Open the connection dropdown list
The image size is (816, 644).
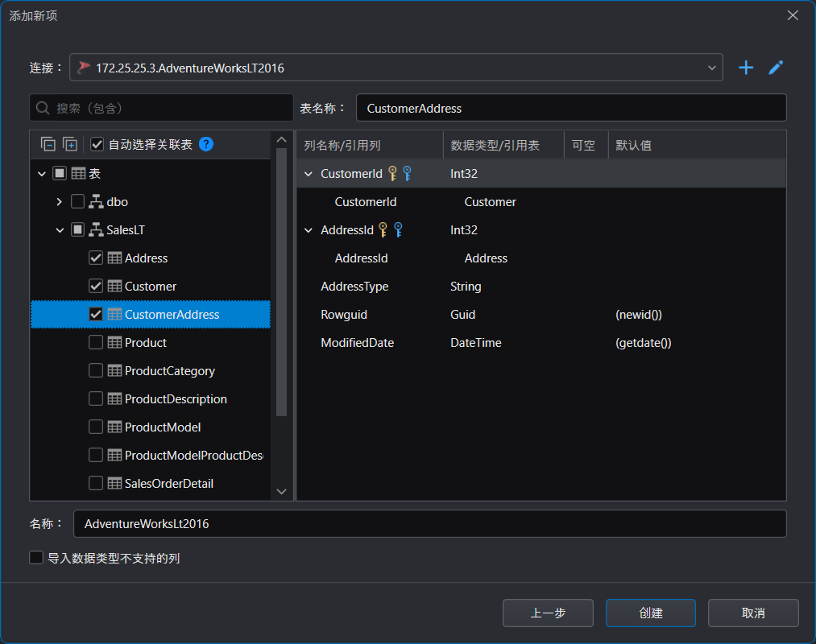coord(711,68)
